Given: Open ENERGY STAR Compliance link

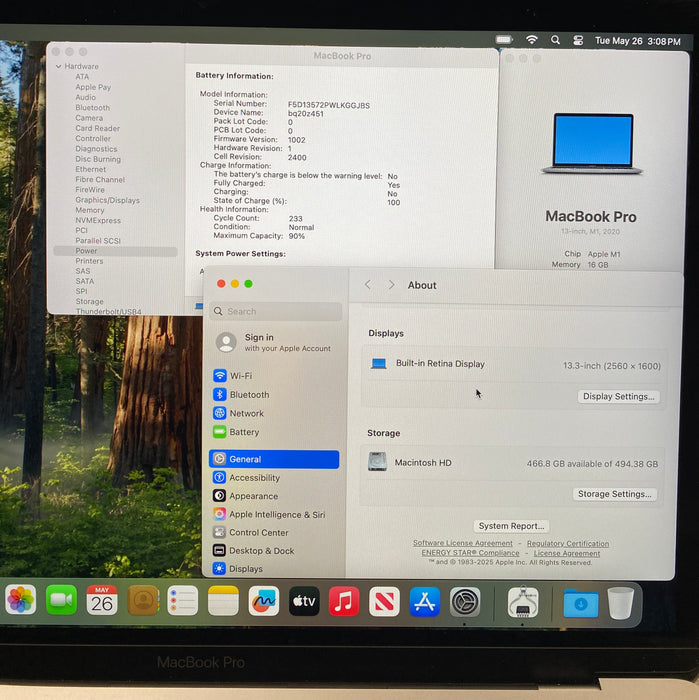Looking at the screenshot, I should [x=470, y=553].
